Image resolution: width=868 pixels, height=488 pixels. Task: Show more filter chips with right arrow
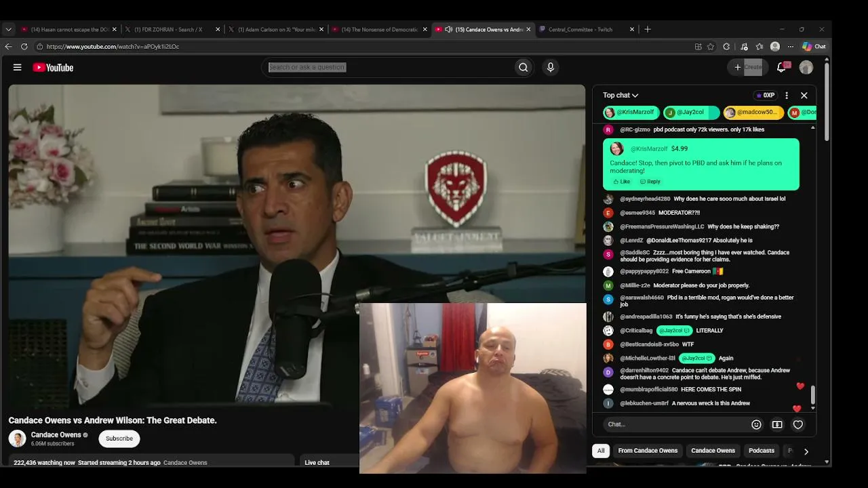click(x=806, y=451)
